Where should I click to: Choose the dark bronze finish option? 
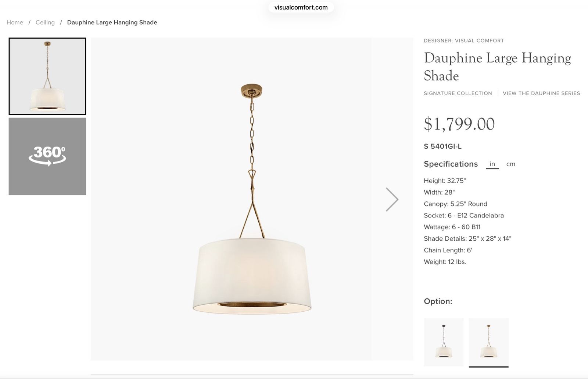click(x=444, y=342)
